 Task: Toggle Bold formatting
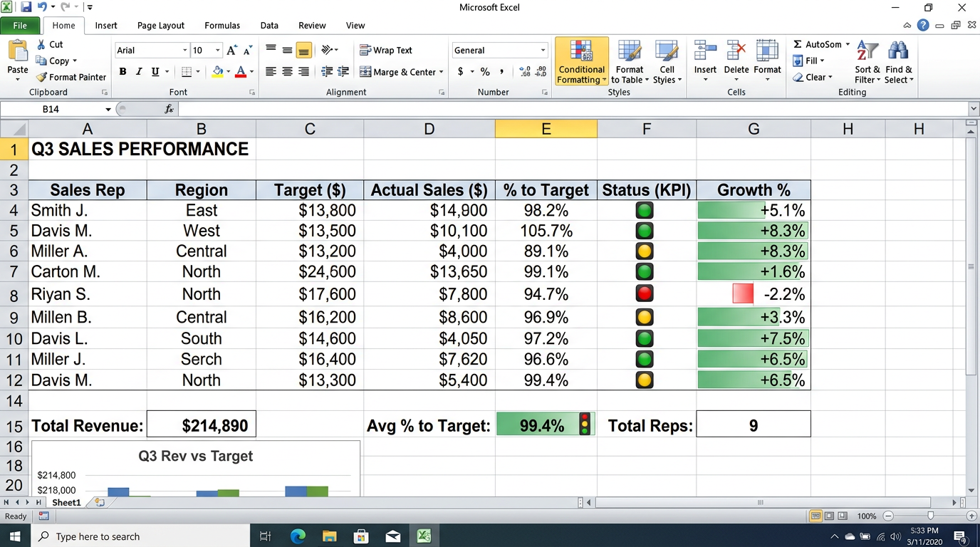pyautogui.click(x=123, y=72)
